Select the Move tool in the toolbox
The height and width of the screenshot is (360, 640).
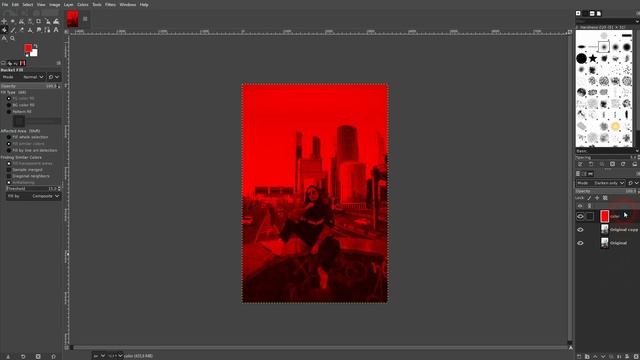pyautogui.click(x=4, y=21)
